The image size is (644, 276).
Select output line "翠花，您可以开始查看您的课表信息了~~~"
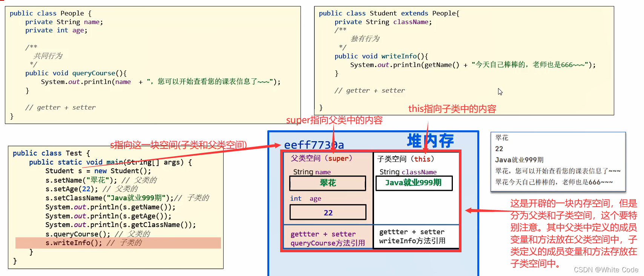coord(558,171)
